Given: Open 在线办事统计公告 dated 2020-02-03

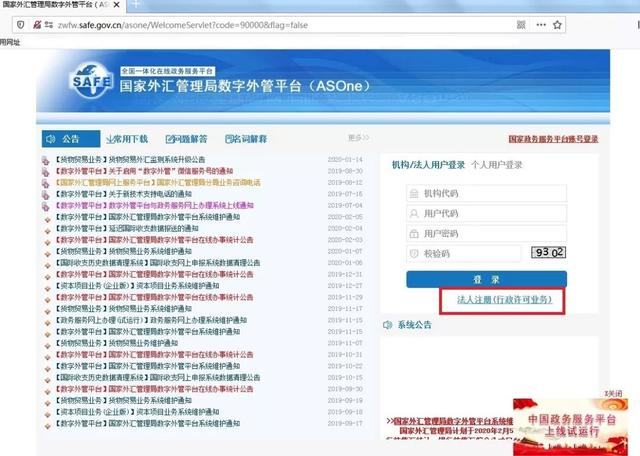Looking at the screenshot, I should pos(155,240).
